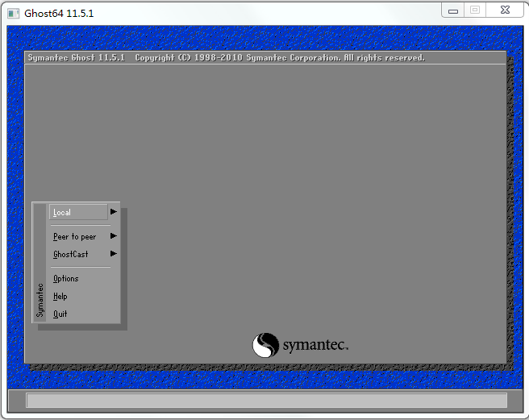Viewport: 529px width, 420px height.
Task: Expand the Peer to peer submenu arrow
Action: (x=114, y=236)
